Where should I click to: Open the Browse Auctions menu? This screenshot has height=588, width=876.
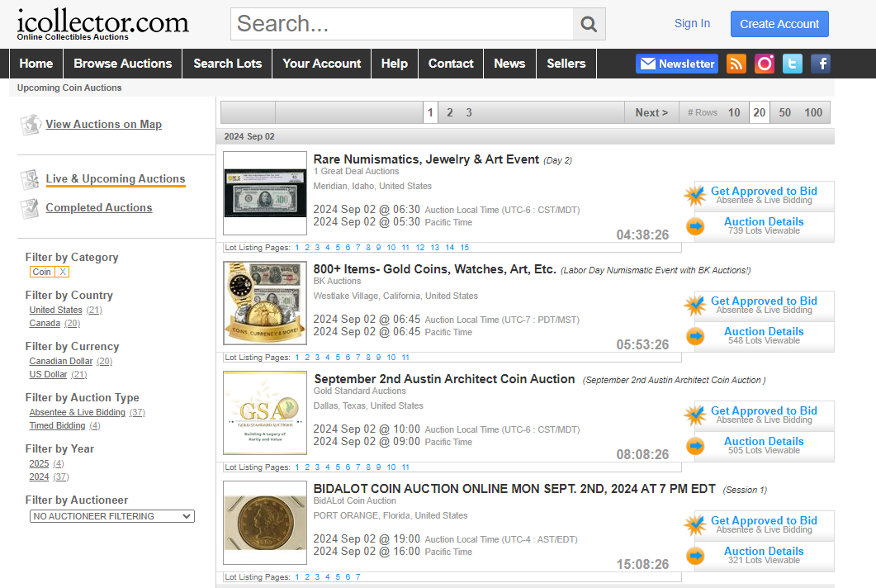coord(122,64)
